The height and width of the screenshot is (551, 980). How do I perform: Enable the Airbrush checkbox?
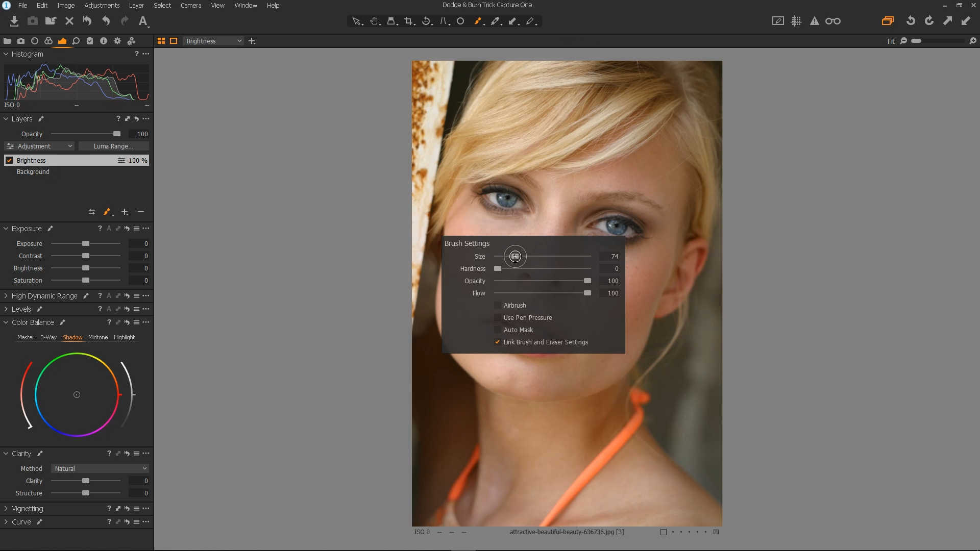tap(498, 305)
